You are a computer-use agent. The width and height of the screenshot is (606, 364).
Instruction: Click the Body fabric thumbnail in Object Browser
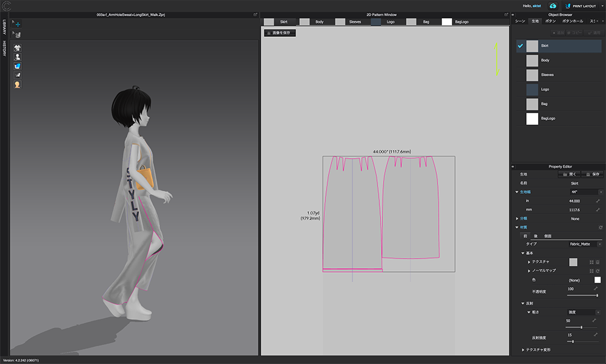click(x=531, y=61)
